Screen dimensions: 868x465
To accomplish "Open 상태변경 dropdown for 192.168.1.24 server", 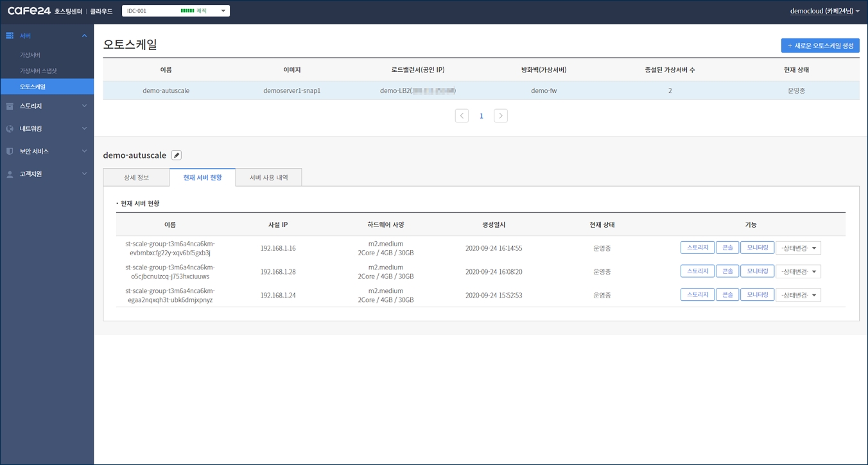I will 798,295.
